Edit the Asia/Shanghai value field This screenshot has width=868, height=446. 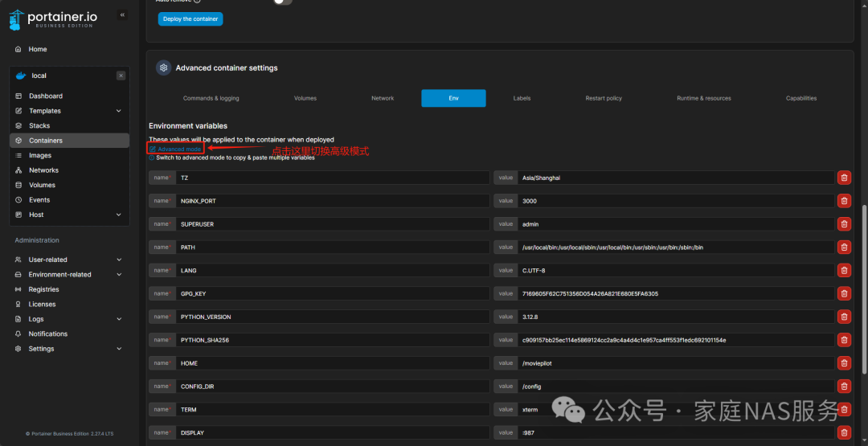(676, 178)
